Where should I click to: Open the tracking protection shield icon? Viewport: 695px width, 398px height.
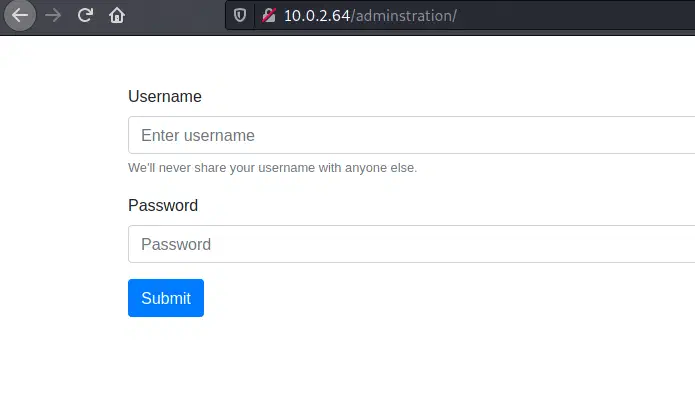pyautogui.click(x=240, y=16)
